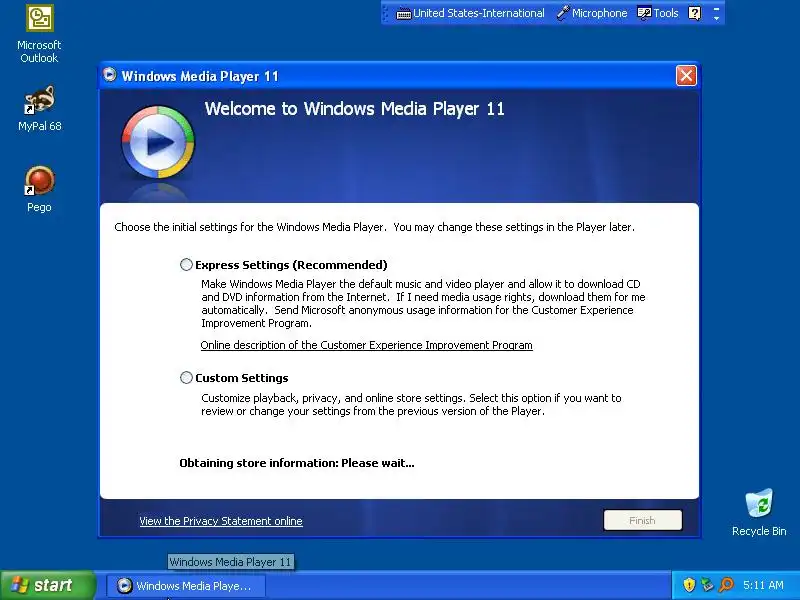Click the large Windows Media Player logo

158,142
